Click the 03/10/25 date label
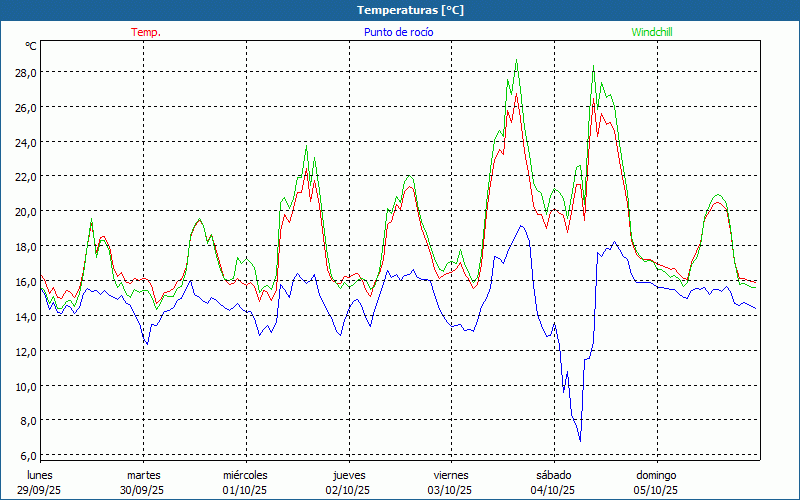 pyautogui.click(x=450, y=490)
